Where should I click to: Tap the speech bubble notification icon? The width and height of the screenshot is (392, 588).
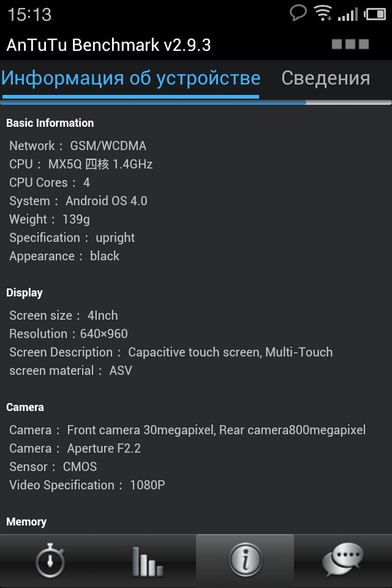[298, 13]
